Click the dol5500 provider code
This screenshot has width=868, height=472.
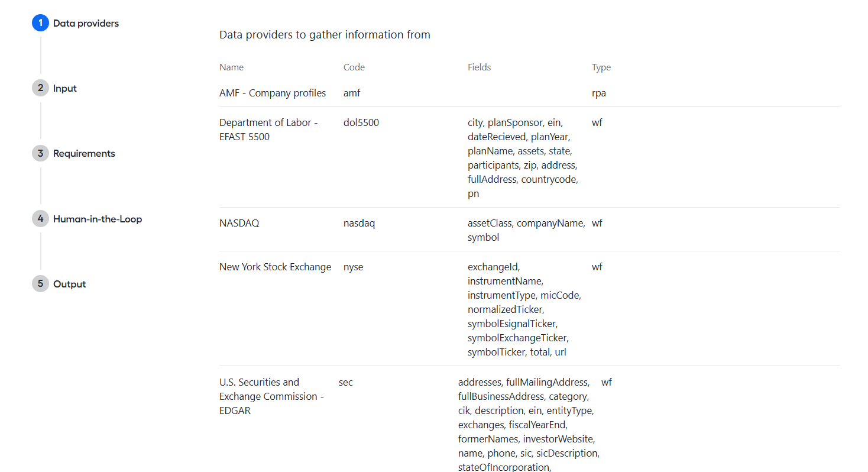(x=361, y=122)
